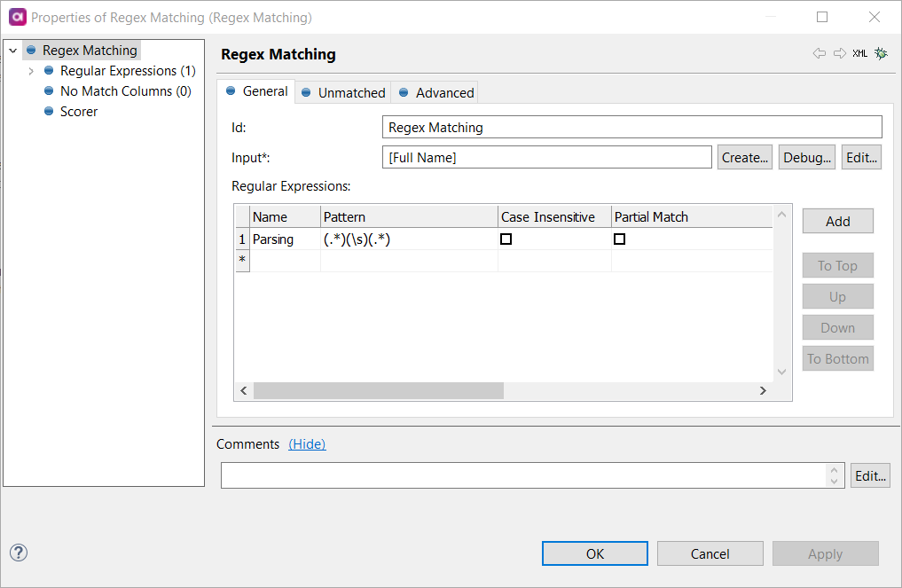Screen dimensions: 902x588
Task: Switch to the Unmatched tab
Action: pyautogui.click(x=351, y=91)
